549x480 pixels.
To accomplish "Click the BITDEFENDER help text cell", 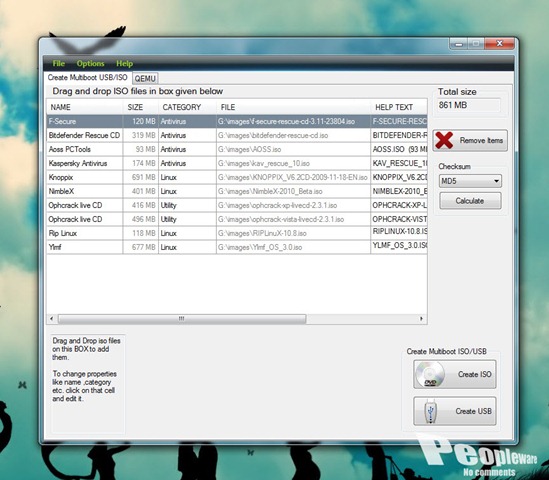I will (399, 135).
